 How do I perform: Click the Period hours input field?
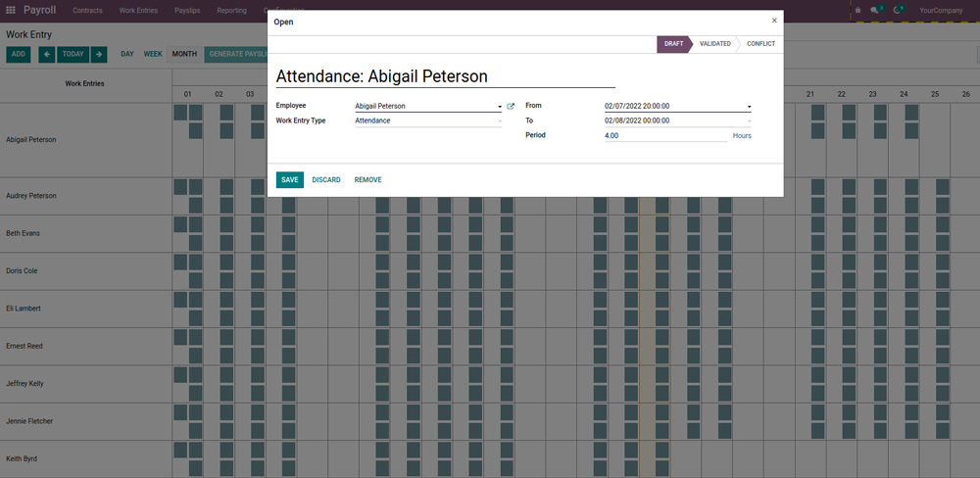[665, 135]
